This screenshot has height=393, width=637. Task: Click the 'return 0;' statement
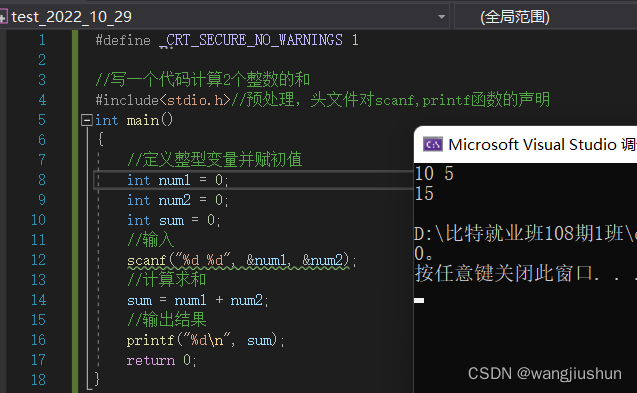tap(162, 360)
